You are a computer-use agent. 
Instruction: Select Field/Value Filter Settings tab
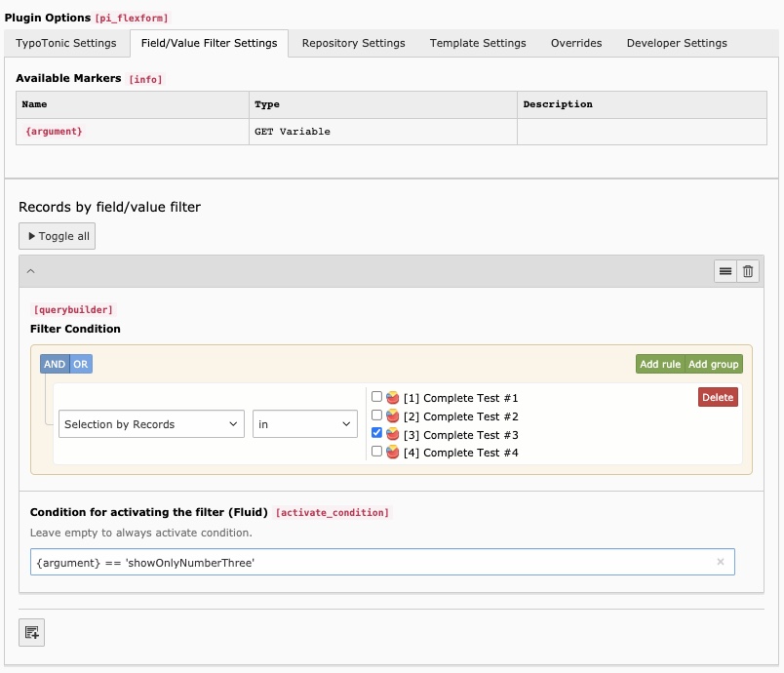coord(209,43)
